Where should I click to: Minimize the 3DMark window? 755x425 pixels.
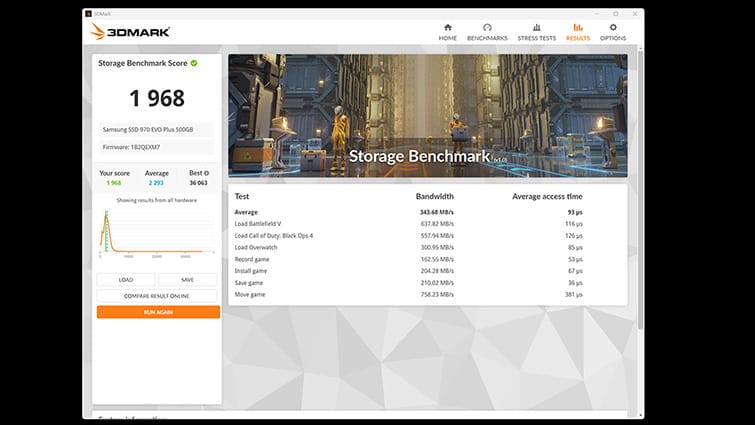[597, 13]
